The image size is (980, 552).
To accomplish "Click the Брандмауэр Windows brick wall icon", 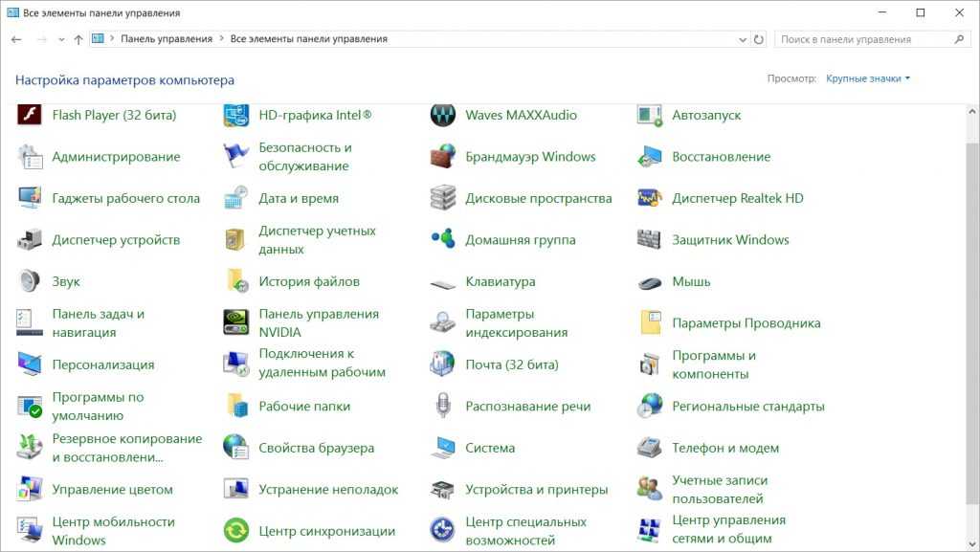I will click(442, 157).
